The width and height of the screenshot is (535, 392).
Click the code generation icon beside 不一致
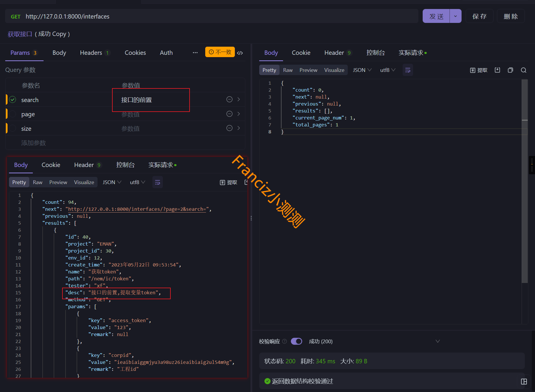240,53
